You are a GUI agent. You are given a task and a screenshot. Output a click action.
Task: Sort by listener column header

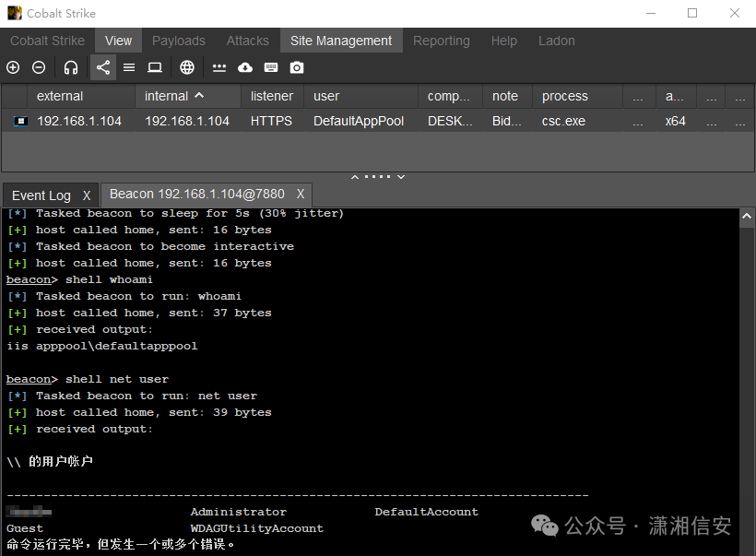pos(272,97)
